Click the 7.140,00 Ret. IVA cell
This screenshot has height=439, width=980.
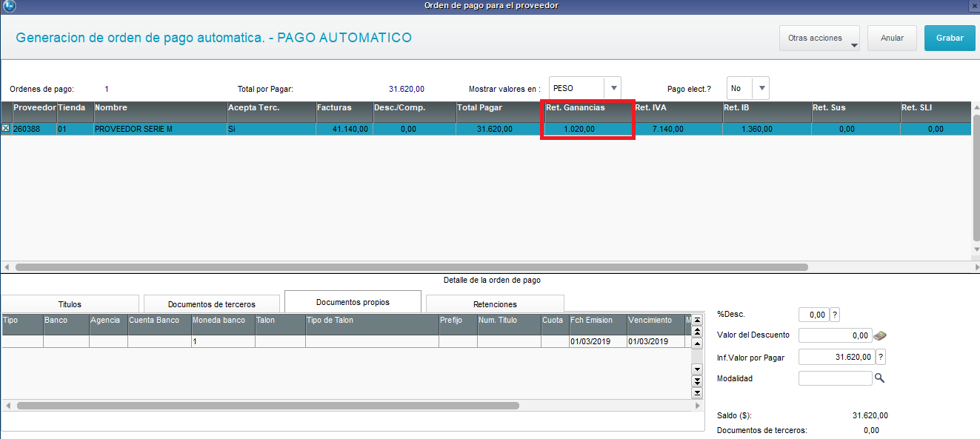click(678, 129)
